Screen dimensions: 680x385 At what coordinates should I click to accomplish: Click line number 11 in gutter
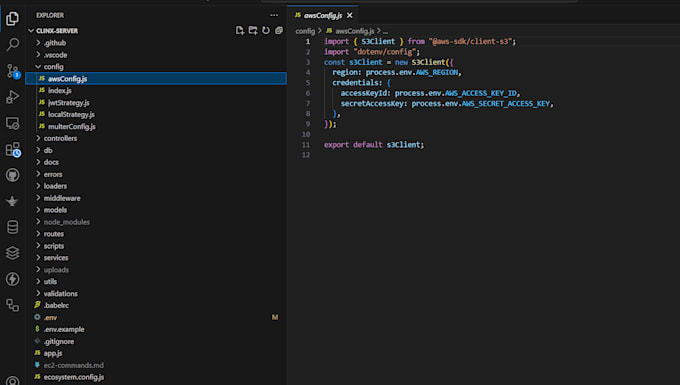click(306, 145)
